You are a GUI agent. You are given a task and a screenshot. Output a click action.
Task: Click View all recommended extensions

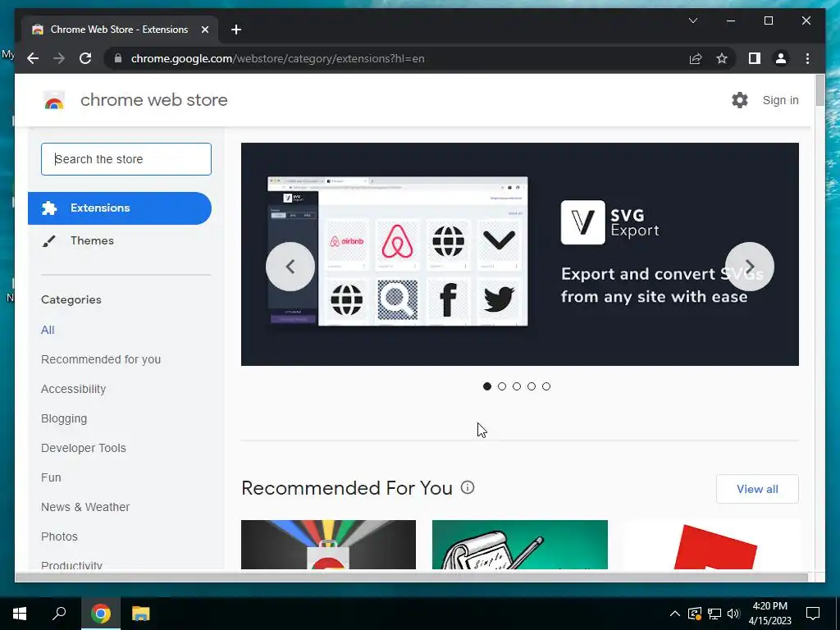pyautogui.click(x=757, y=489)
